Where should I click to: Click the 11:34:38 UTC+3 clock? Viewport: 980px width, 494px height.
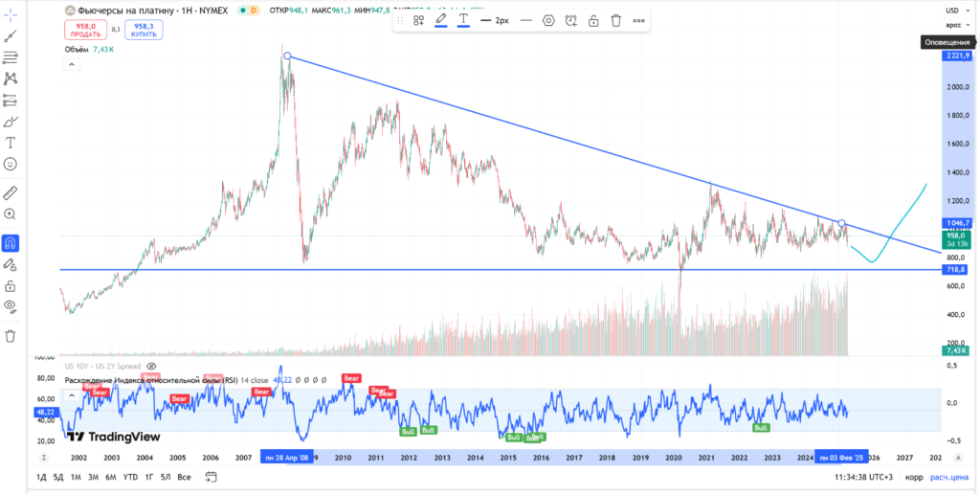pos(864,477)
